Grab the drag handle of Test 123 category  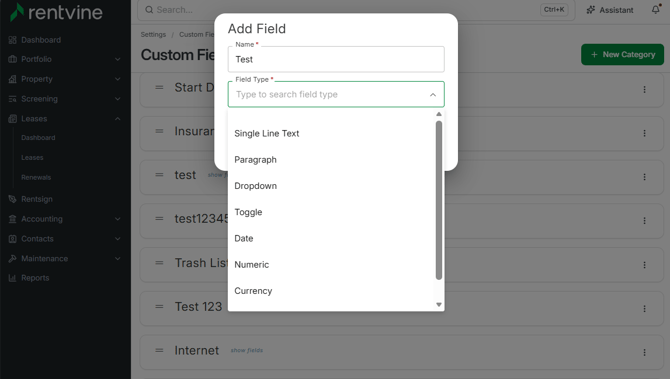point(159,306)
